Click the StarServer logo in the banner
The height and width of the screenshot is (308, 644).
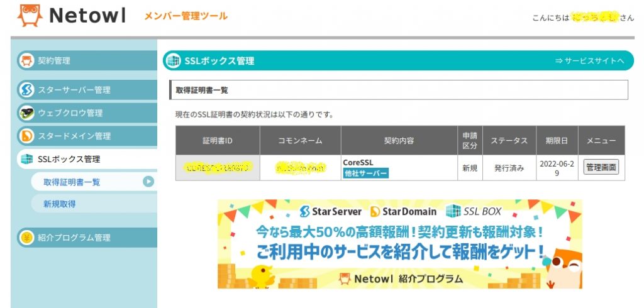point(330,211)
